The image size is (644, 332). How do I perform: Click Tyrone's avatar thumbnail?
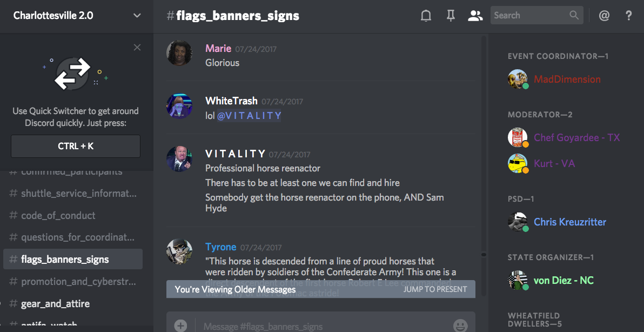pos(179,251)
